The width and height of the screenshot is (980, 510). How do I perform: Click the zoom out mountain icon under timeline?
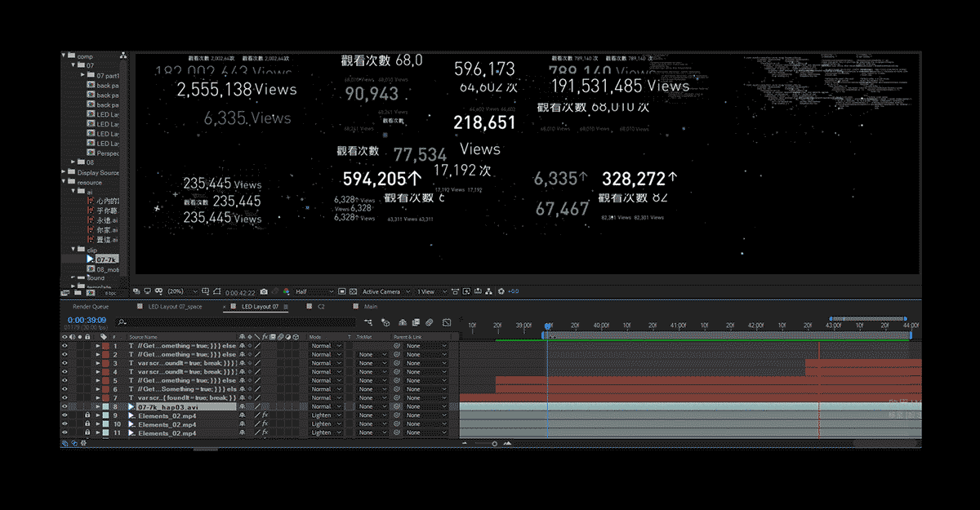pos(465,443)
